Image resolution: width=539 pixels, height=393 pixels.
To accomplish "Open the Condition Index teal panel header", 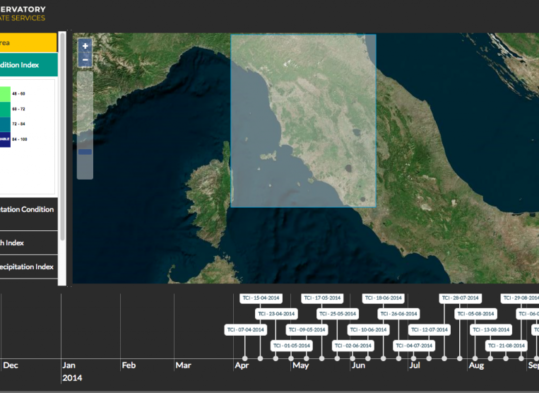I will (28, 65).
